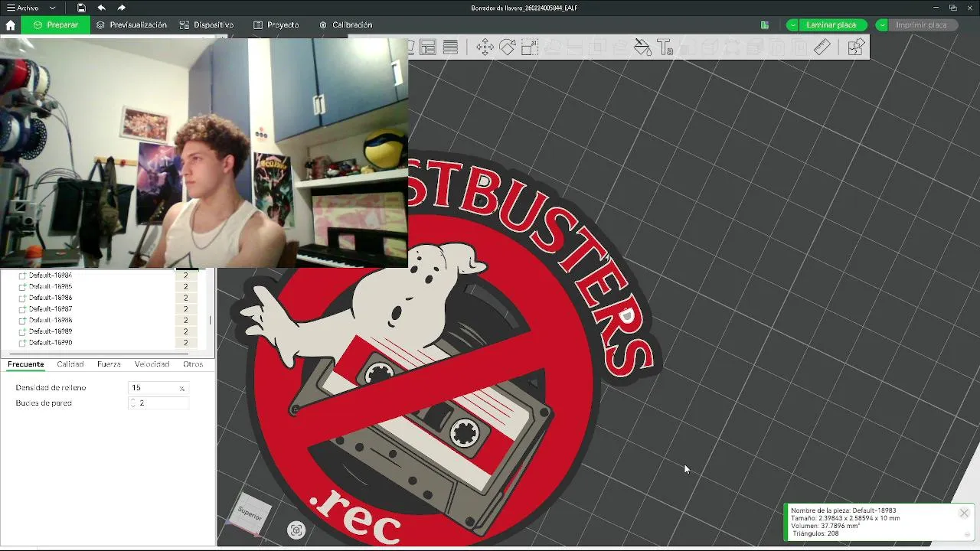The height and width of the screenshot is (551, 980).
Task: Open the Dispositivo tab
Action: [x=207, y=25]
